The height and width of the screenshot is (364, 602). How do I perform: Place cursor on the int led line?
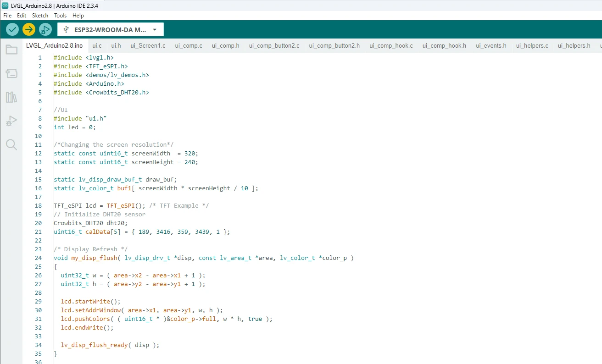[x=74, y=127]
